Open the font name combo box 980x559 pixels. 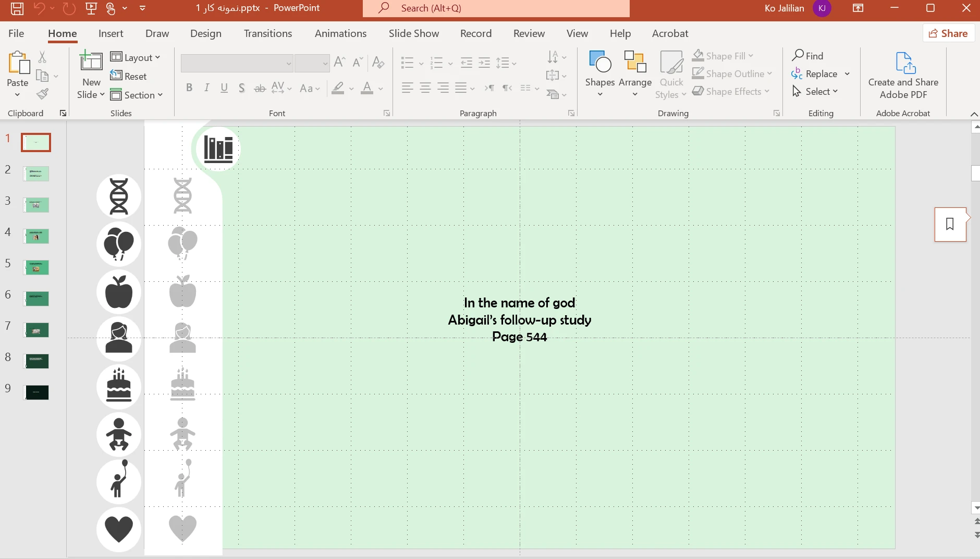pos(237,63)
